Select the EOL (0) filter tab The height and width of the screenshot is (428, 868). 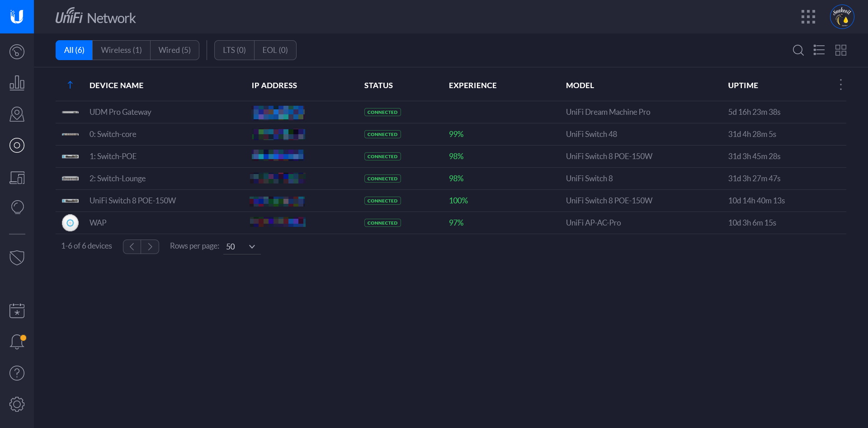275,50
